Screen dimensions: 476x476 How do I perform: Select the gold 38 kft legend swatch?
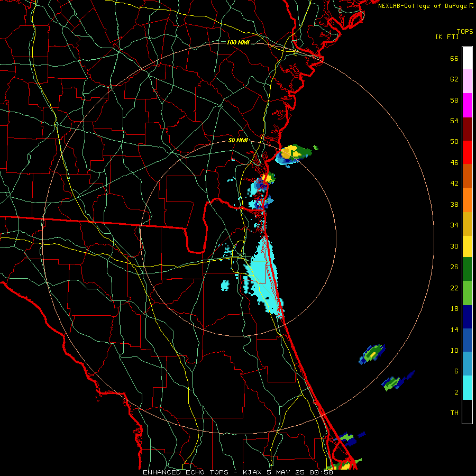(x=467, y=224)
